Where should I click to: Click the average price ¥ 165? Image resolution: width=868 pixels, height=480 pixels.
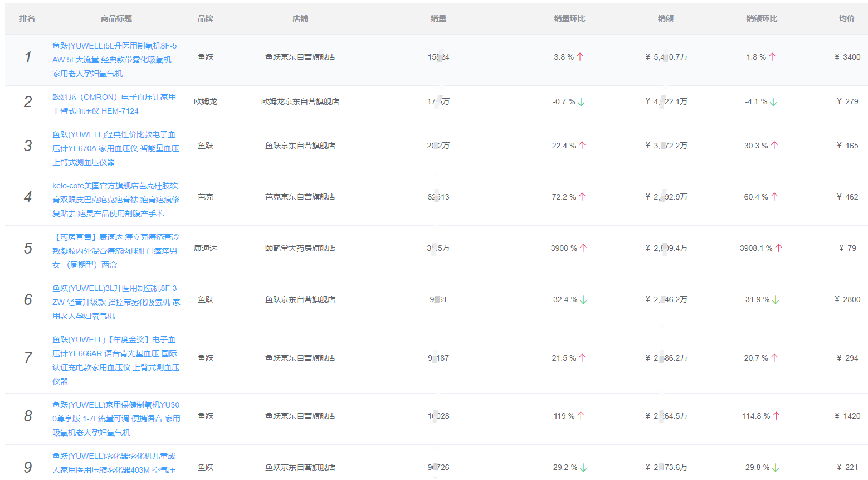(847, 146)
